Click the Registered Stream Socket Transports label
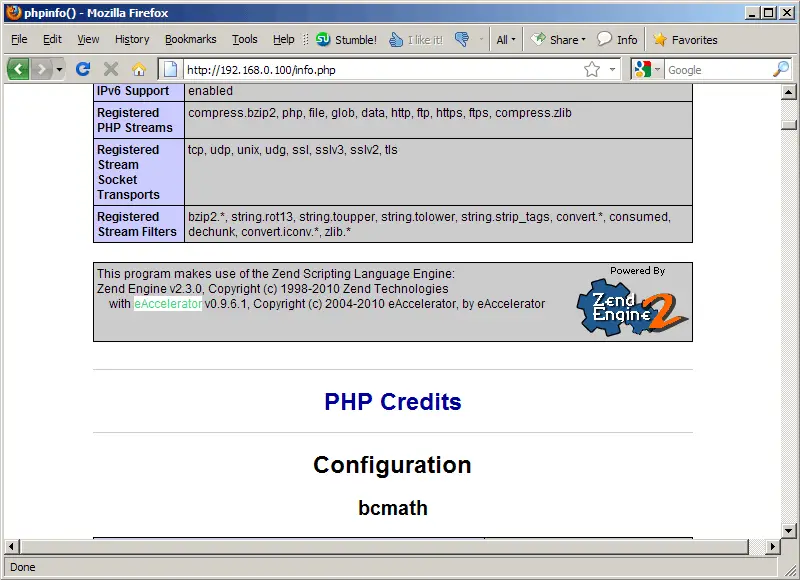The height and width of the screenshot is (580, 800). tap(139, 172)
